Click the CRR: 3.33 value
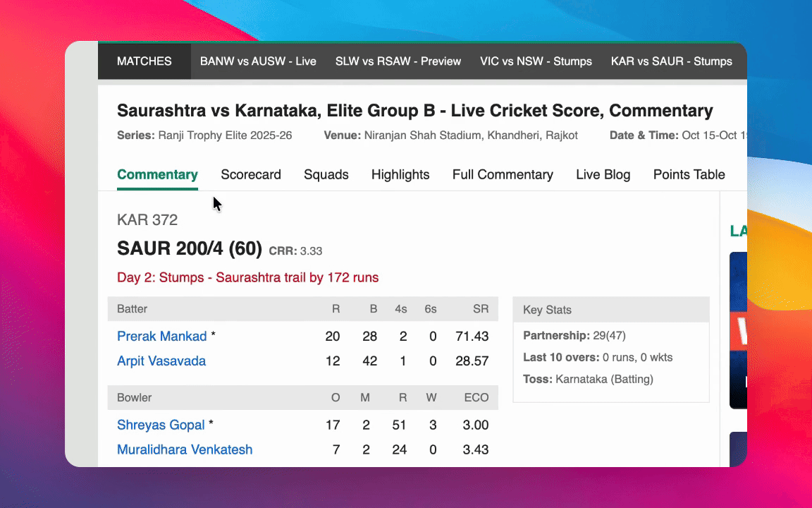Viewport: 812px width, 508px height. 295,251
